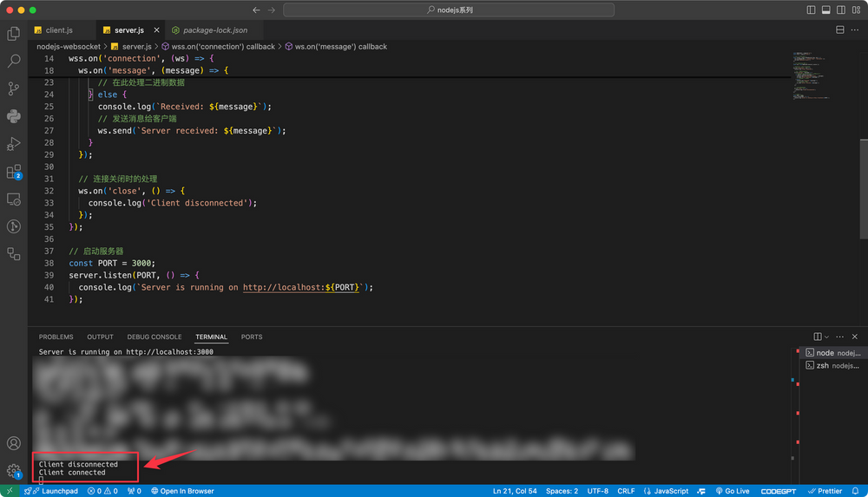This screenshot has width=868, height=497.
Task: Toggle the primary side bar layout button
Action: coord(811,10)
